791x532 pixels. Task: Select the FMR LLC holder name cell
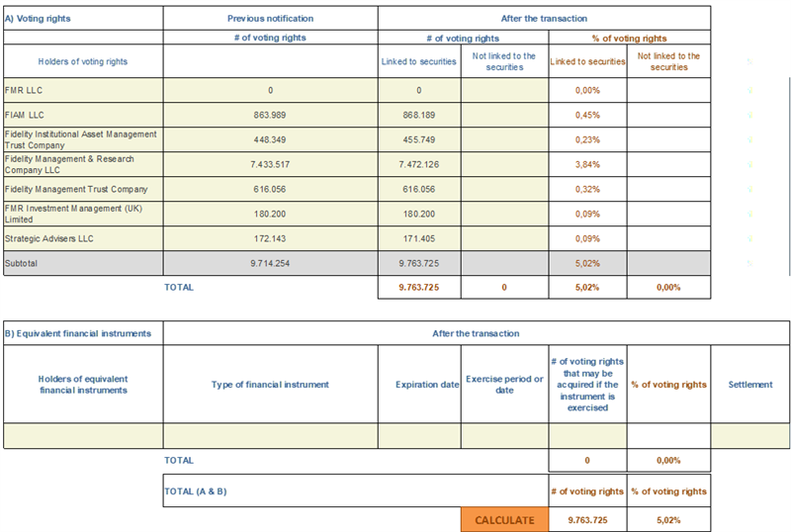click(83, 90)
